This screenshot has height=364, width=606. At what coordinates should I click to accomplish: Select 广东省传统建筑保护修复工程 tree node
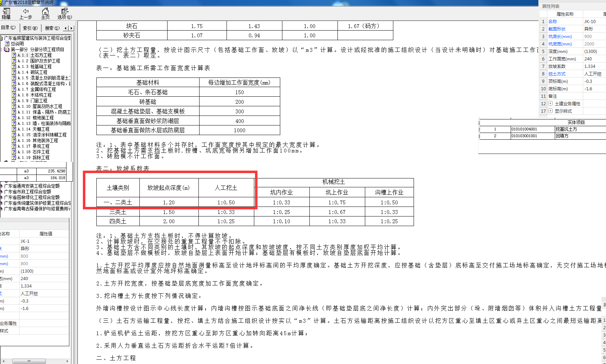37,203
